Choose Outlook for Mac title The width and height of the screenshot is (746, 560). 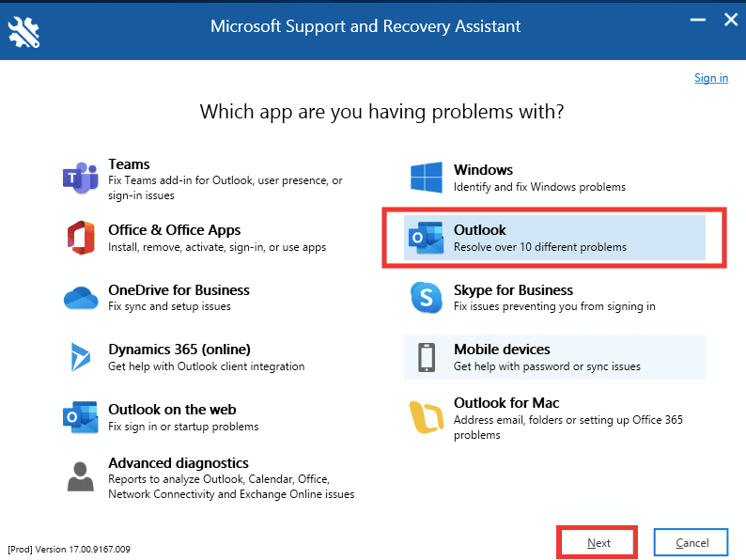tap(506, 403)
